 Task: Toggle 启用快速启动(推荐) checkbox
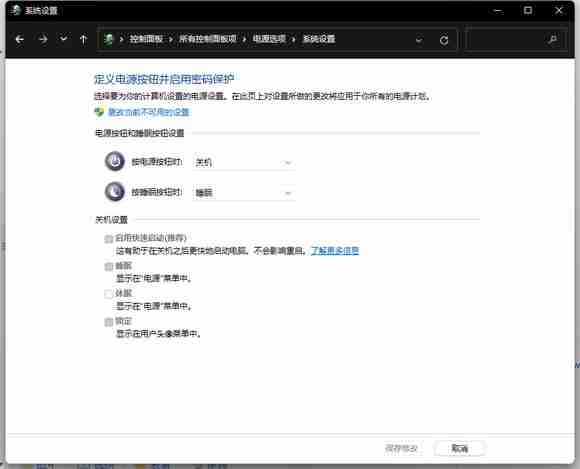click(x=108, y=239)
